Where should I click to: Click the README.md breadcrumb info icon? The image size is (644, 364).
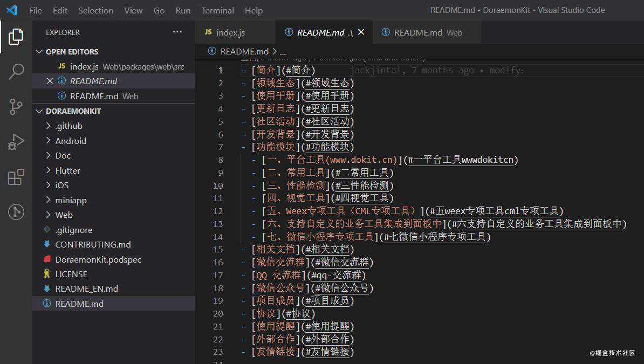click(x=212, y=51)
